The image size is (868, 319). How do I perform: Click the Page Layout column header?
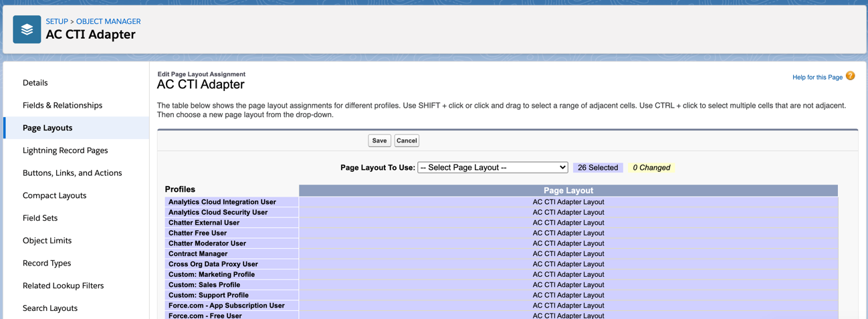pos(568,191)
